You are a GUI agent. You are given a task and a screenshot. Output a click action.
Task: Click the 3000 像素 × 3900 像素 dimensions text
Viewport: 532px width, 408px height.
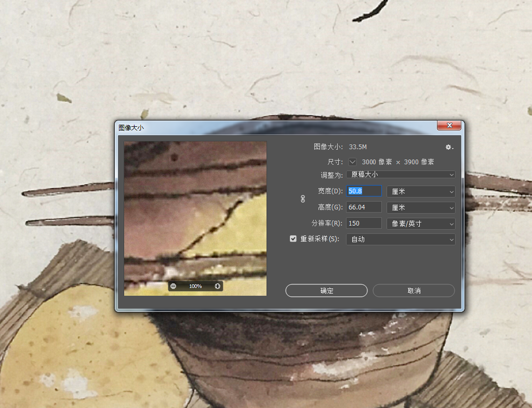[398, 162]
